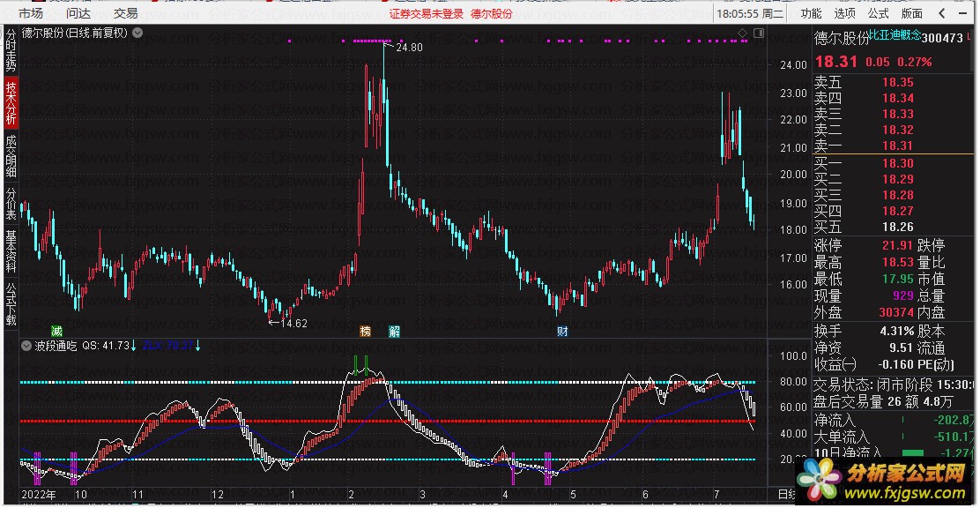
Task: Expand the 德尔股份 chart title dropdown
Action: point(137,34)
